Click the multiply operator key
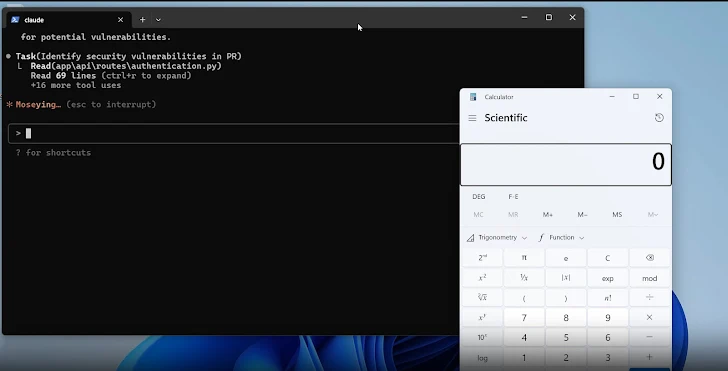 click(x=650, y=318)
